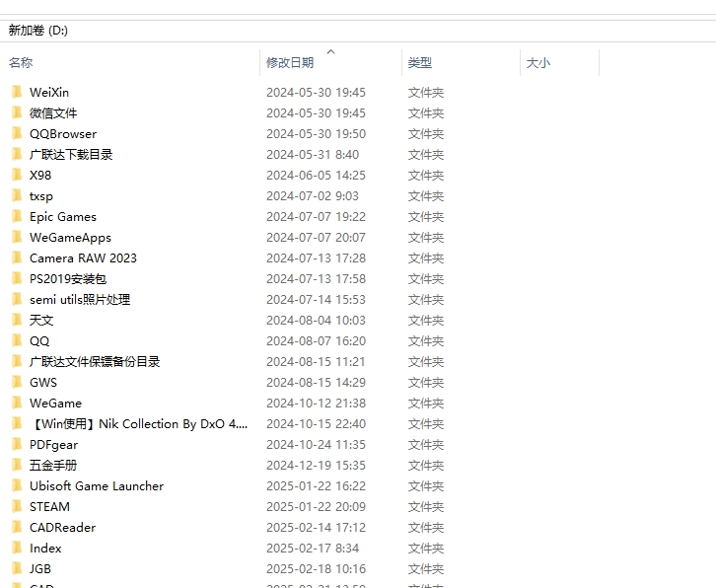Image resolution: width=716 pixels, height=588 pixels.
Task: Click the Ubisoft Game Launcher folder icon
Action: point(17,485)
